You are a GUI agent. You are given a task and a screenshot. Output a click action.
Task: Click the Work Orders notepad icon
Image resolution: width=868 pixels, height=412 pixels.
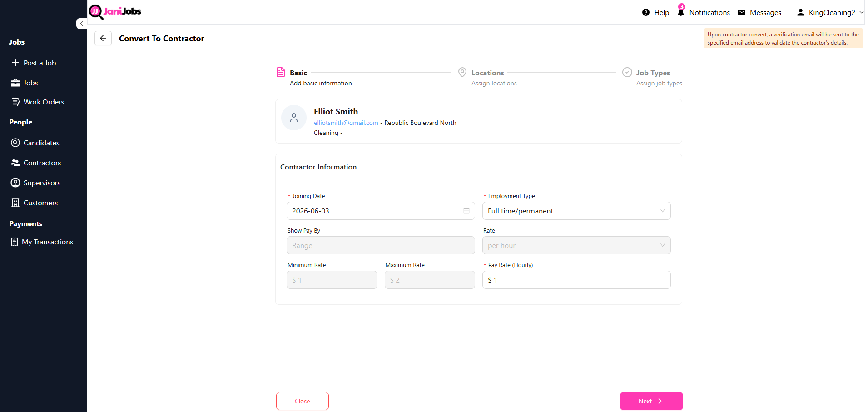point(15,102)
